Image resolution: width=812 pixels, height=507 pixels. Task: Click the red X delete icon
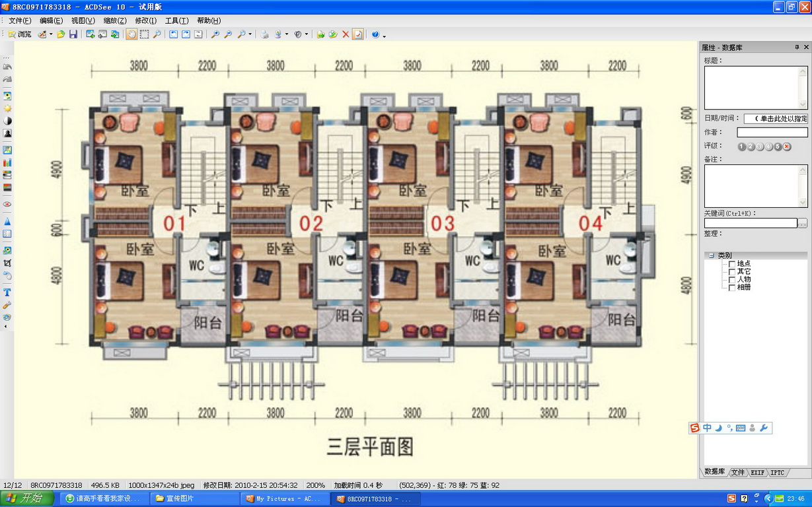[346, 34]
